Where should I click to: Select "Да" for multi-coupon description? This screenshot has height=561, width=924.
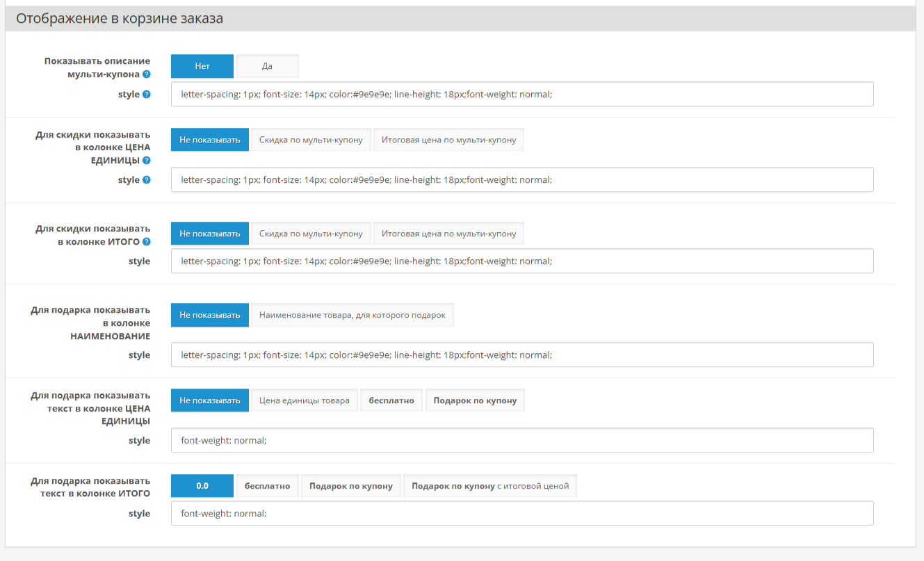[267, 66]
